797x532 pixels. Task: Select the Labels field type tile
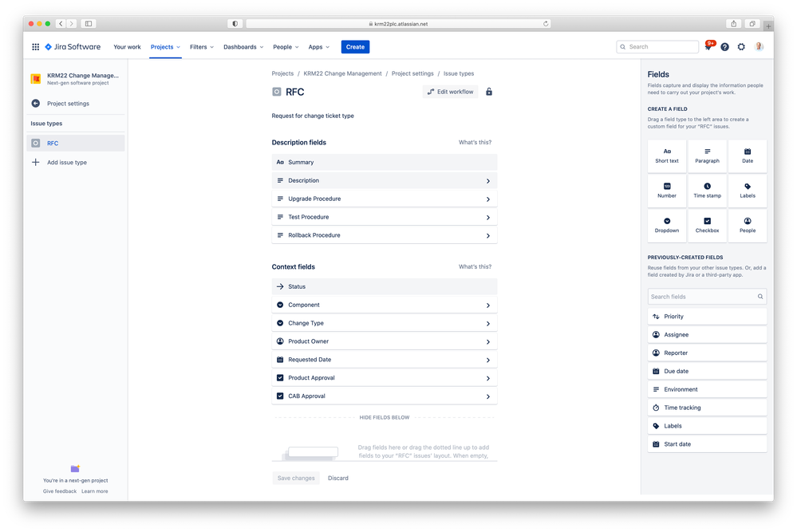(x=748, y=191)
